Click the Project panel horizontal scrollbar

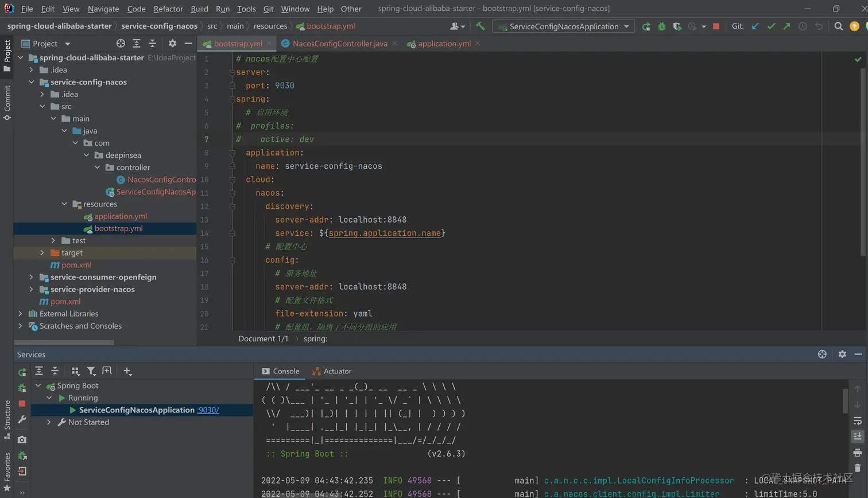[64, 343]
